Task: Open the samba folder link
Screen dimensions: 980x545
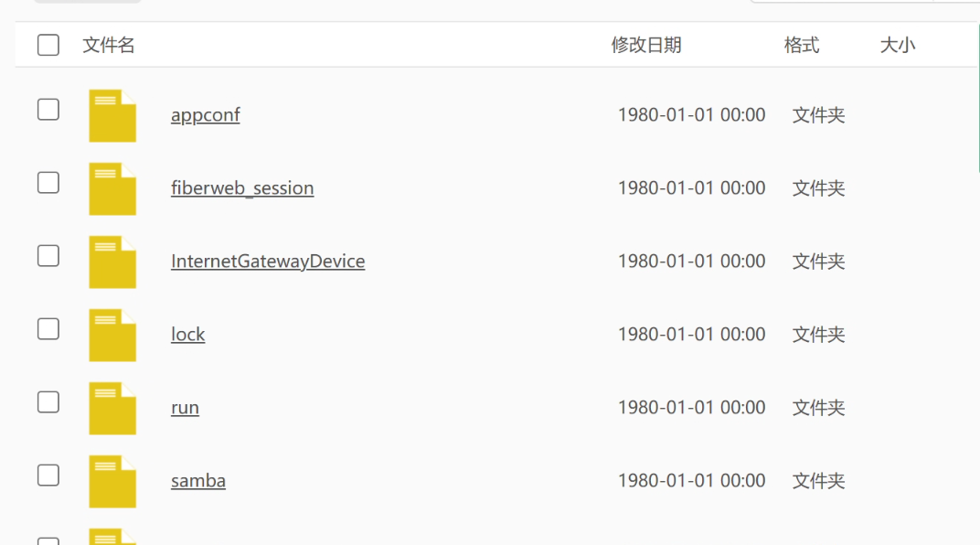Action: 198,481
